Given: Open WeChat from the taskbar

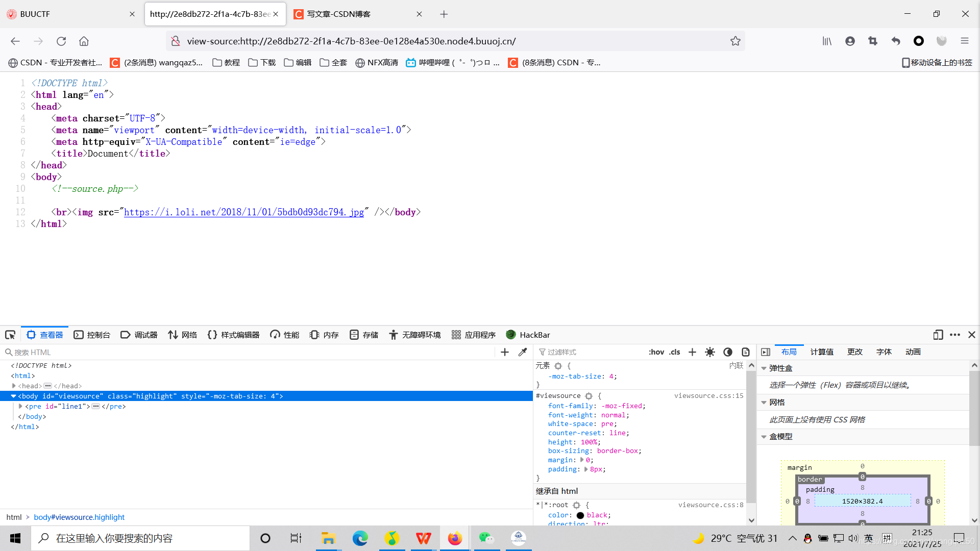Looking at the screenshot, I should [486, 538].
